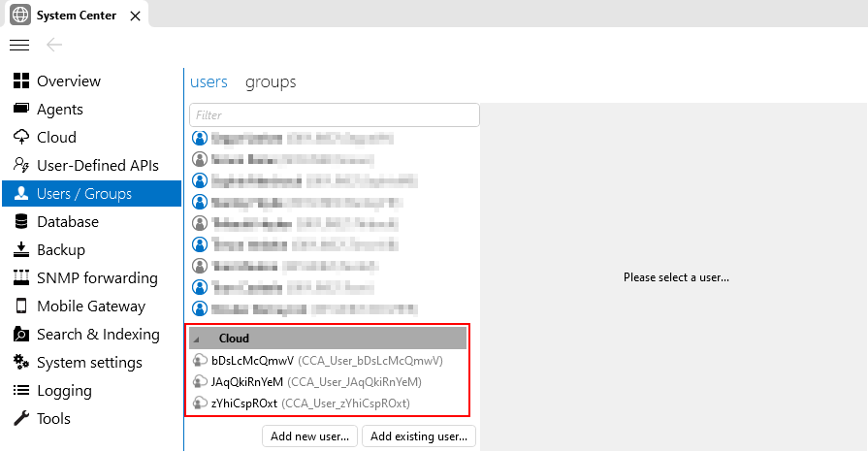Click the Mobile Gateway phone icon
Viewport: 868px width, 452px height.
[21, 306]
